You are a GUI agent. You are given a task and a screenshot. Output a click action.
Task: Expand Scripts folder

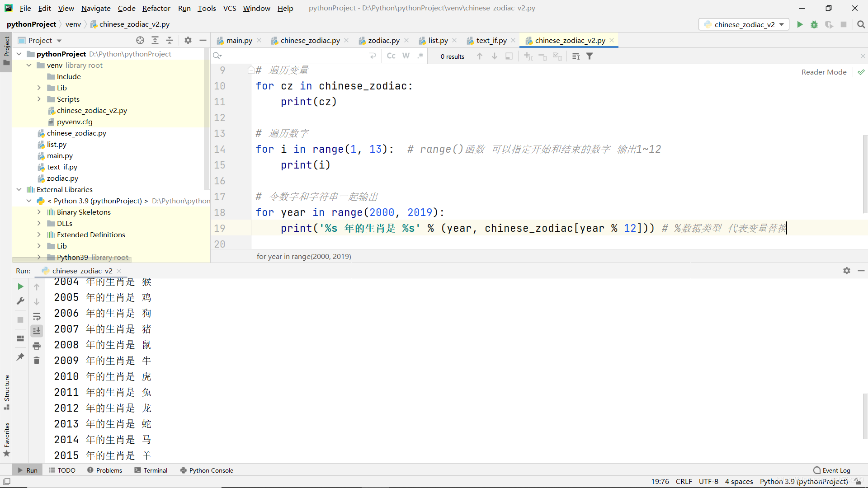click(39, 99)
